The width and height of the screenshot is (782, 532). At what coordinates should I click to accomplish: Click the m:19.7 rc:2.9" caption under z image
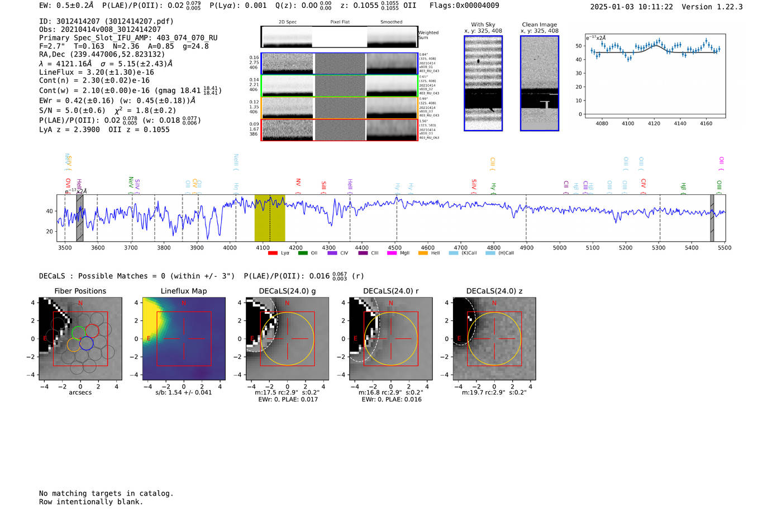[x=494, y=392]
